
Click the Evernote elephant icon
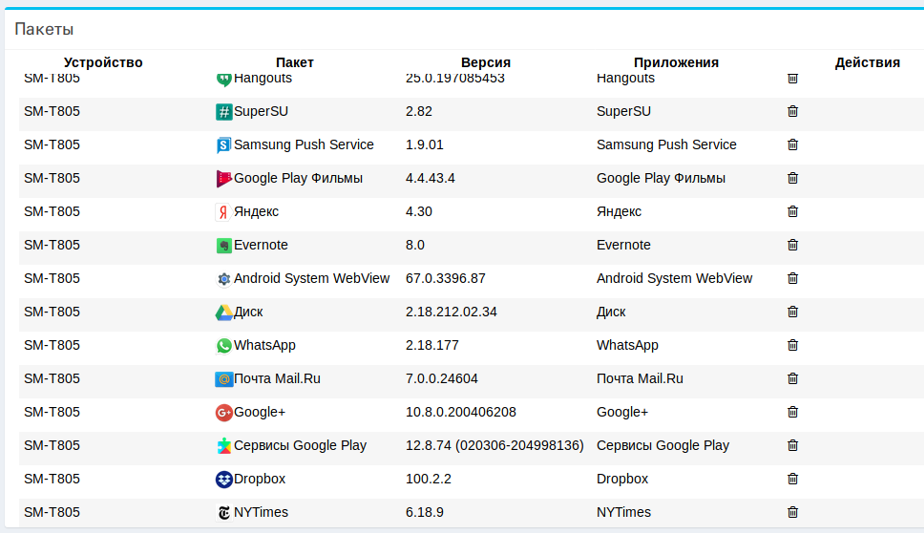point(224,245)
